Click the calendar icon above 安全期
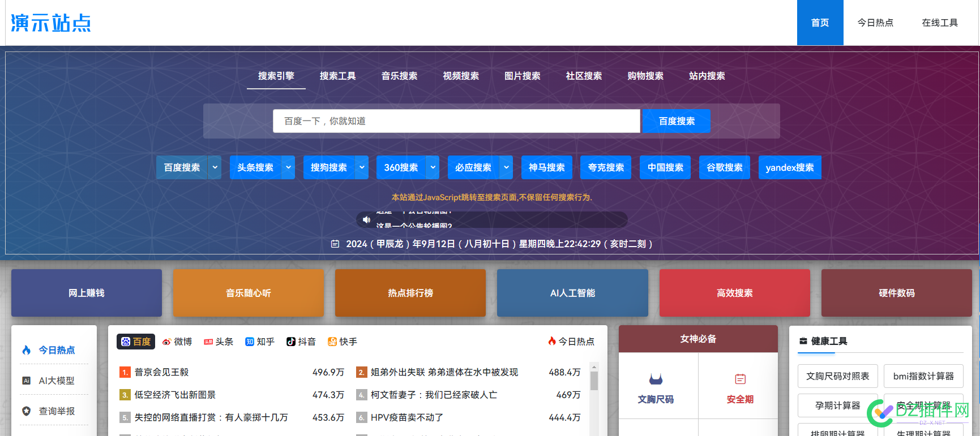 tap(741, 379)
